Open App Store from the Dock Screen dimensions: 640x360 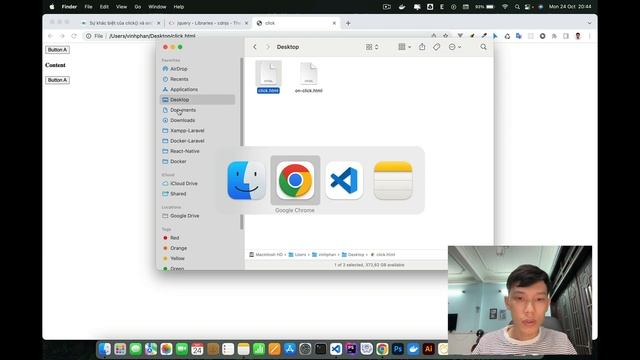click(x=290, y=349)
